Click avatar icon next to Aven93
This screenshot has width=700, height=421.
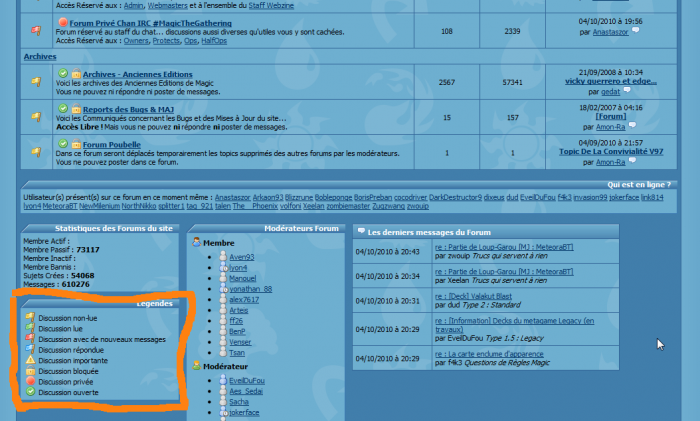(x=223, y=256)
